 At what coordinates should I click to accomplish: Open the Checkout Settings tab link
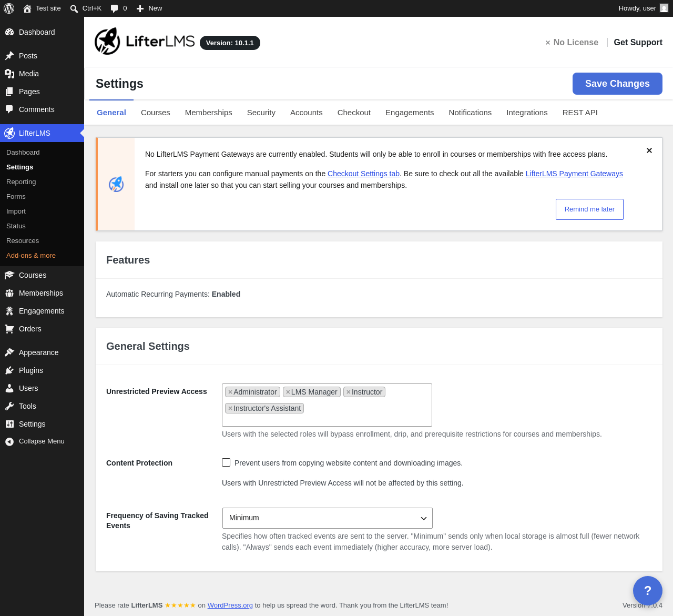pyautogui.click(x=363, y=174)
